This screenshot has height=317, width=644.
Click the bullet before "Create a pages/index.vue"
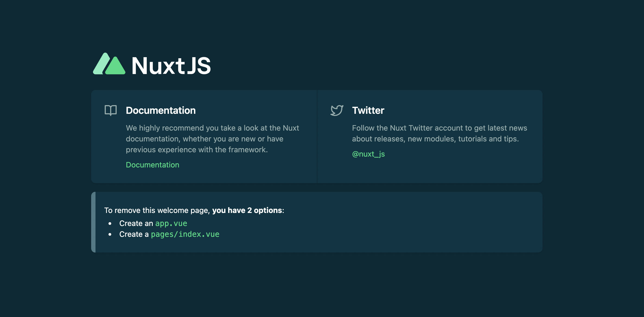click(110, 234)
